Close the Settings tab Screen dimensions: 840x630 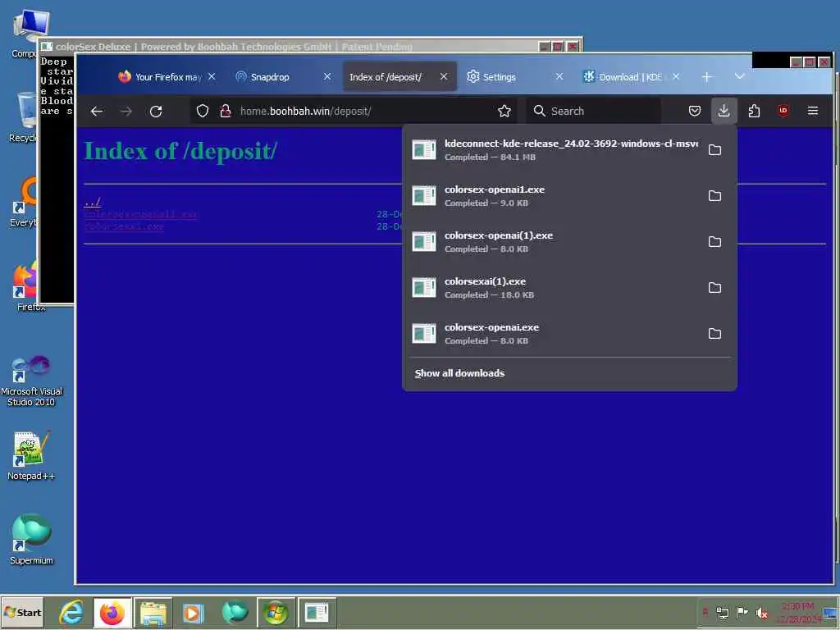click(x=559, y=76)
